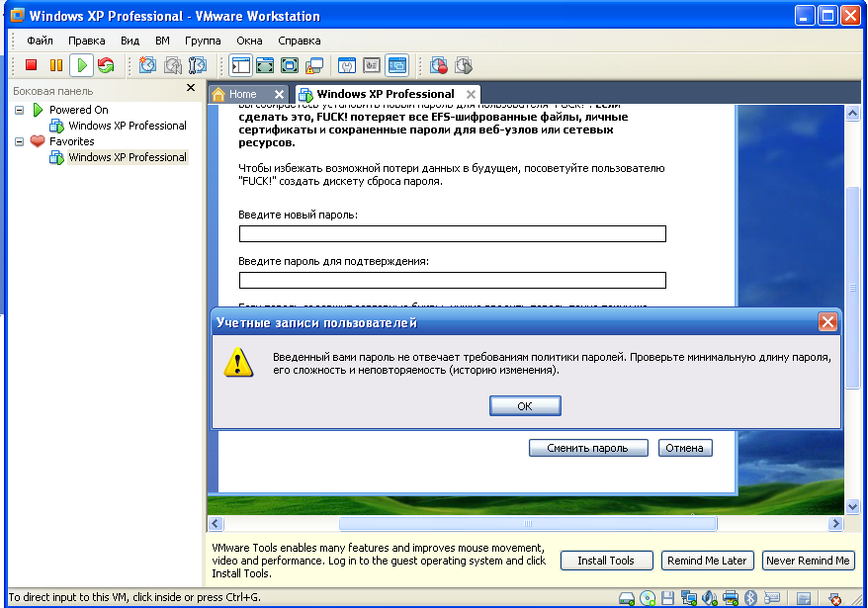Open the Окна menu
This screenshot has width=868, height=608.
pos(249,41)
